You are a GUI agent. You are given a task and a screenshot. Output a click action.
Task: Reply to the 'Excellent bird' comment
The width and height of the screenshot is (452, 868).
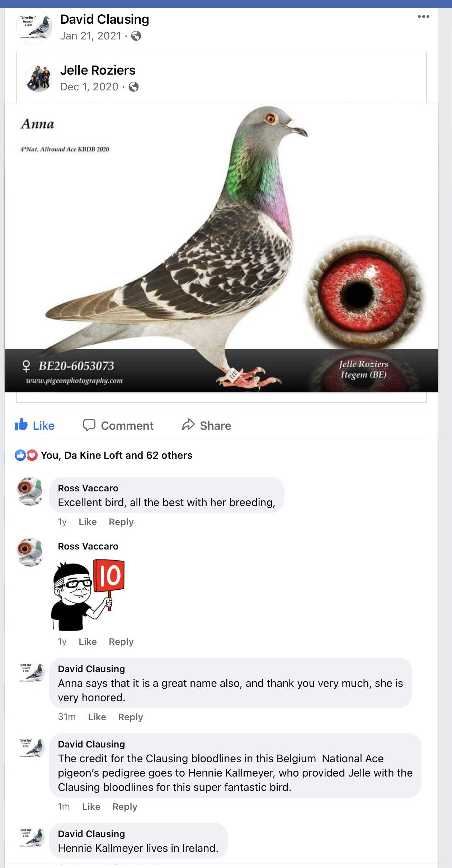click(121, 522)
